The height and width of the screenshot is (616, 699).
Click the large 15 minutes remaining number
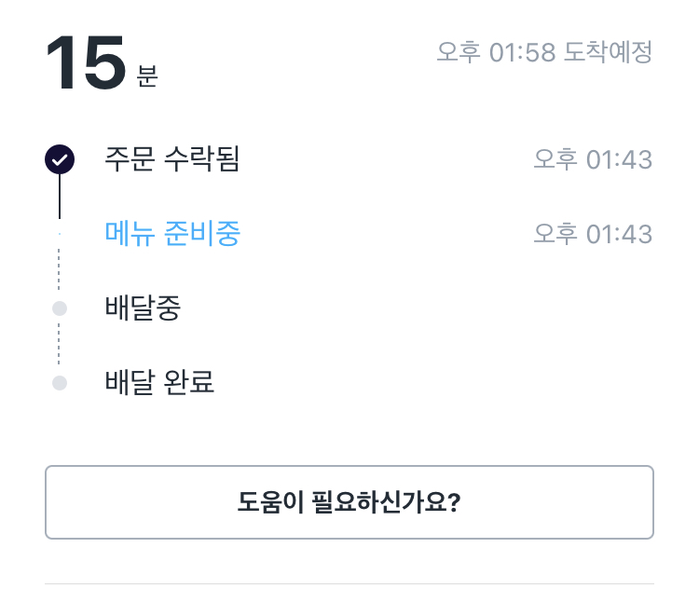tap(85, 64)
